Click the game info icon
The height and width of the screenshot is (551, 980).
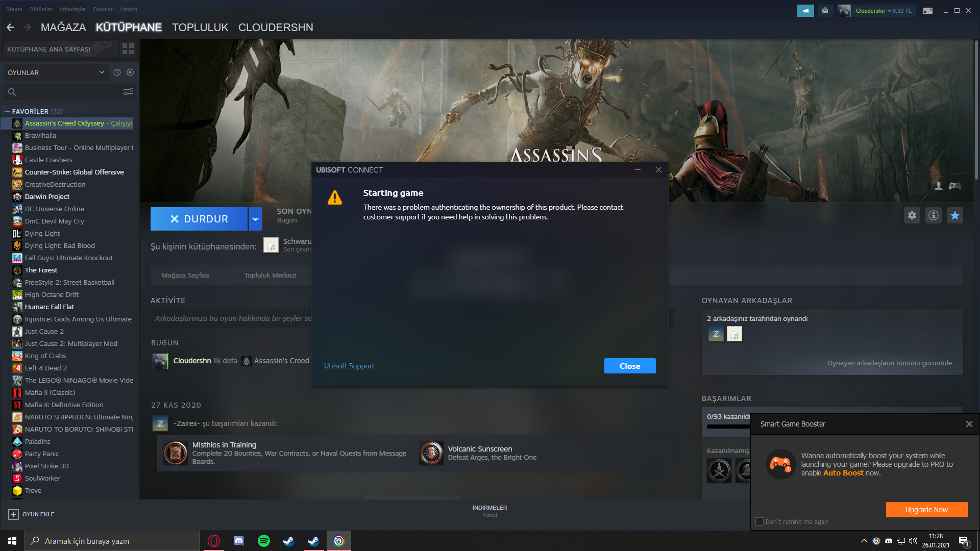tap(934, 215)
